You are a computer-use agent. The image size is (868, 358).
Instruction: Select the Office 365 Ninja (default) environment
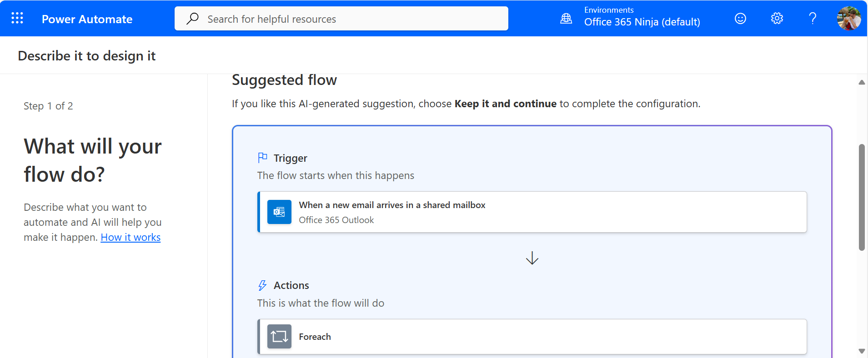click(642, 22)
